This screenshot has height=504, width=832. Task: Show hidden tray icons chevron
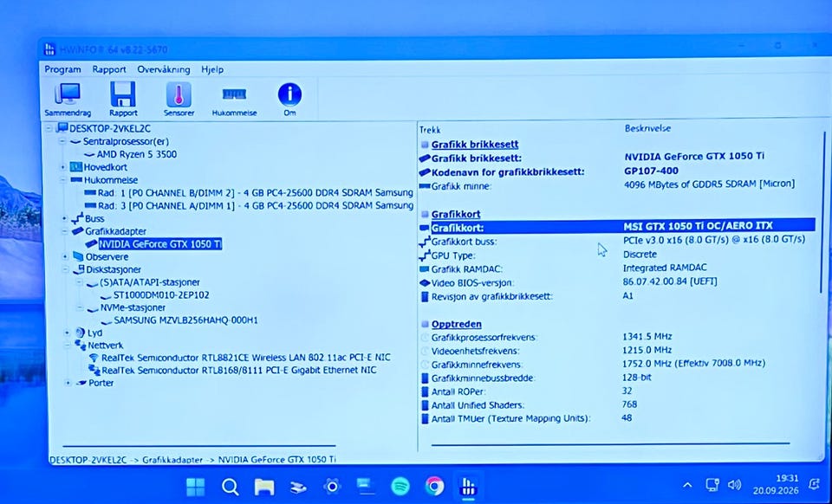687,485
